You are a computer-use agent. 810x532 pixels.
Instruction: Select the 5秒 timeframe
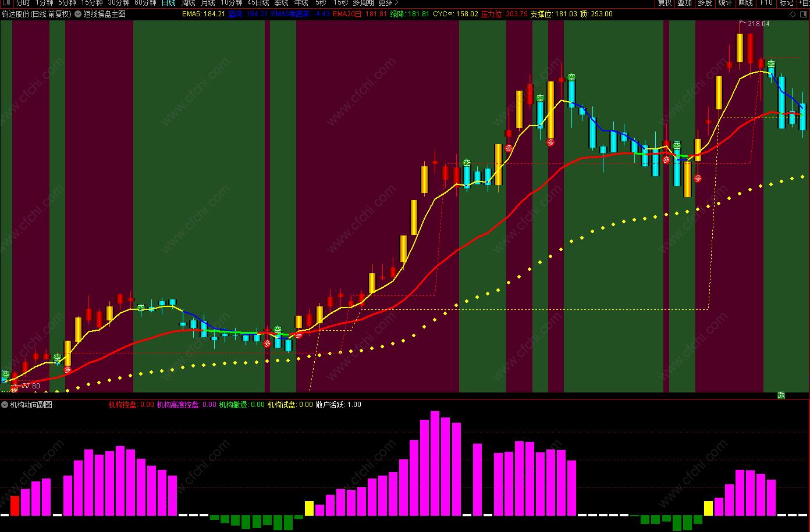click(x=321, y=3)
